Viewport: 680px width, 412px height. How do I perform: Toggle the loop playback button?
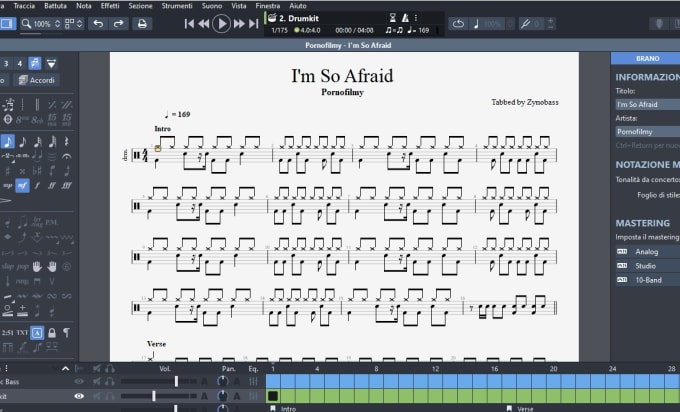tap(458, 24)
